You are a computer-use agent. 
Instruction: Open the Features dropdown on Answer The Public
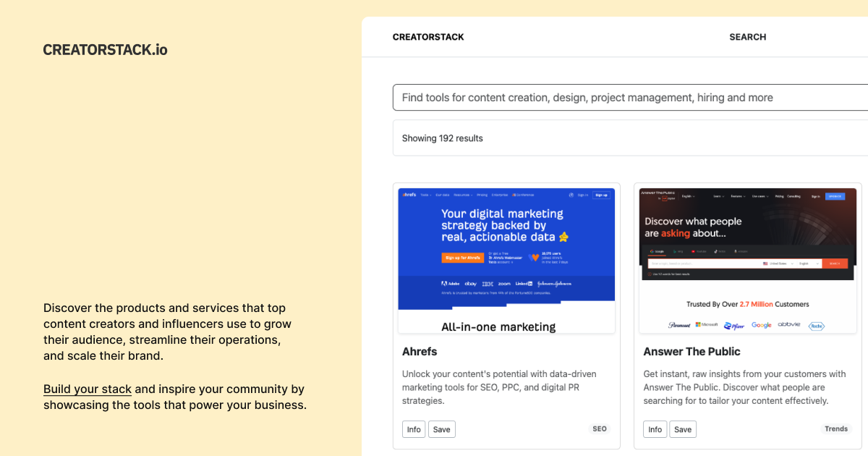[x=739, y=196]
